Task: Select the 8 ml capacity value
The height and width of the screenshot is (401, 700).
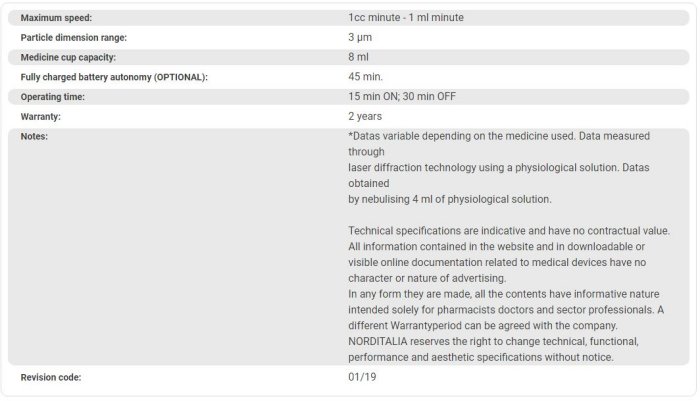Action: coord(359,57)
